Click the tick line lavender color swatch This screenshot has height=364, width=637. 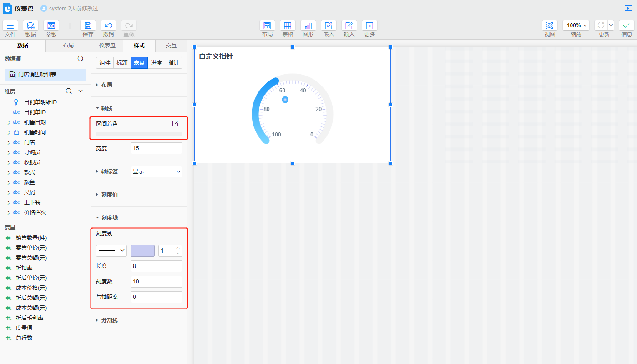point(142,251)
